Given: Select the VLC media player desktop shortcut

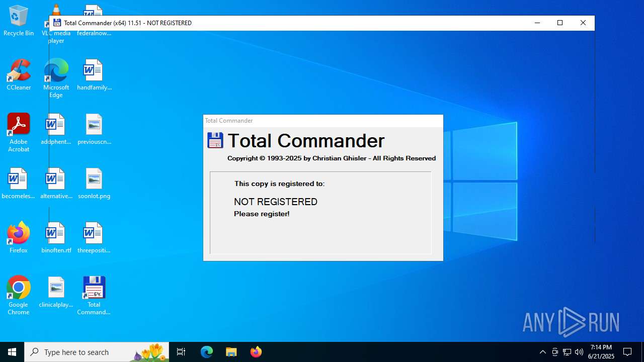Looking at the screenshot, I should click(x=56, y=24).
